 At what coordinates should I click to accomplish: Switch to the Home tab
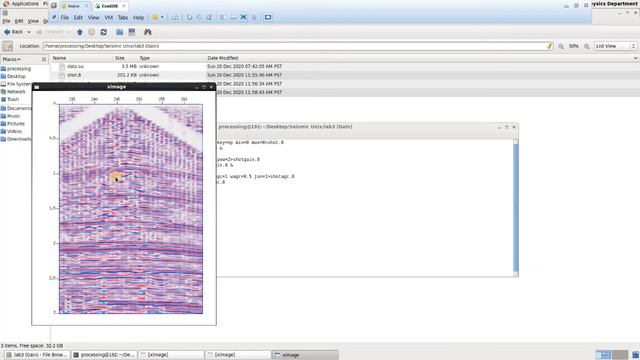(x=74, y=6)
